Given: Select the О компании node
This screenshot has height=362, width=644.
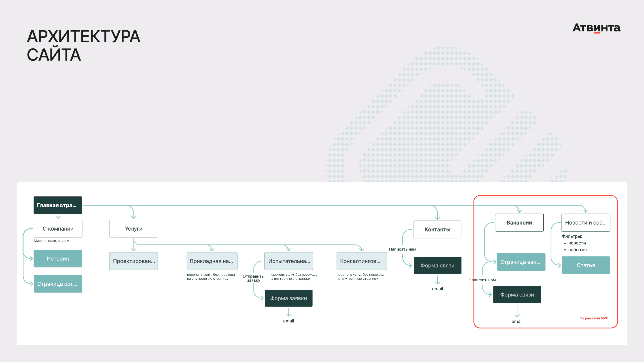Looking at the screenshot, I should coord(58,229).
